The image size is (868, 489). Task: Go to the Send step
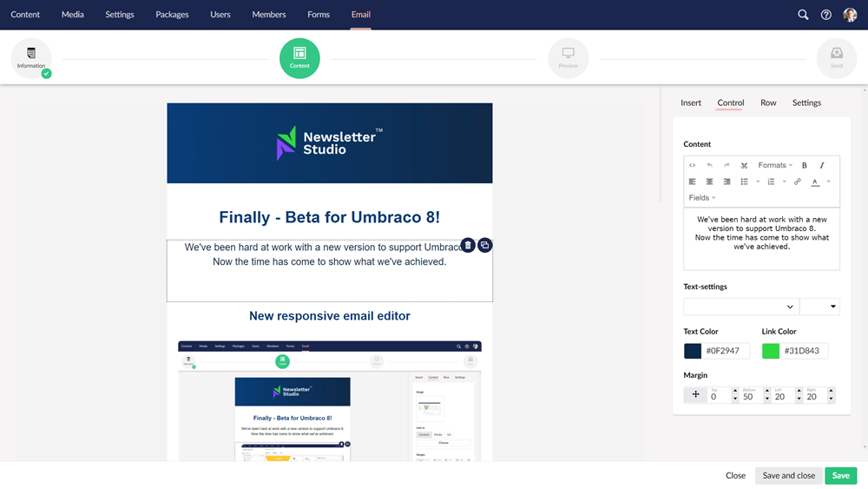[x=837, y=58]
